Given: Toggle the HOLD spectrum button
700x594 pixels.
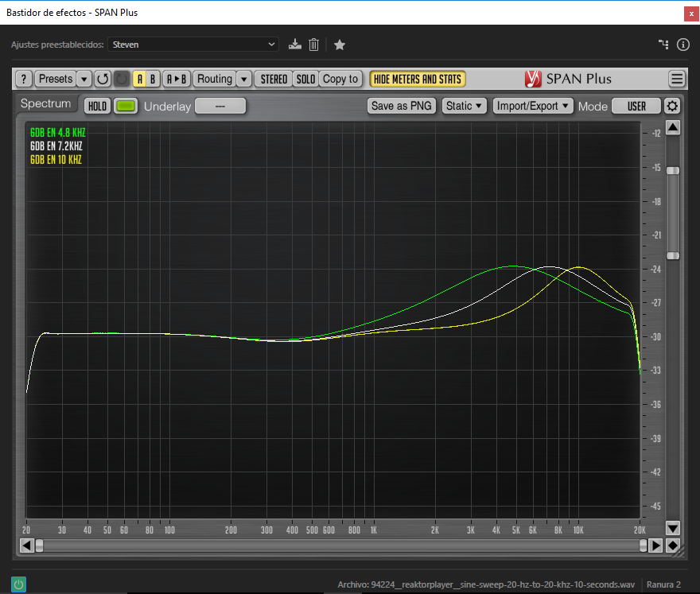Looking at the screenshot, I should pyautogui.click(x=98, y=106).
